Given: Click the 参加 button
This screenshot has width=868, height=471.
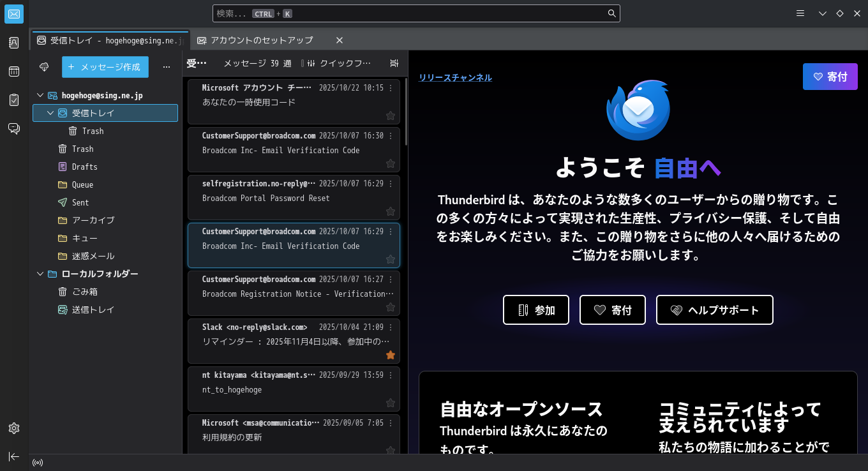Looking at the screenshot, I should pos(536,310).
